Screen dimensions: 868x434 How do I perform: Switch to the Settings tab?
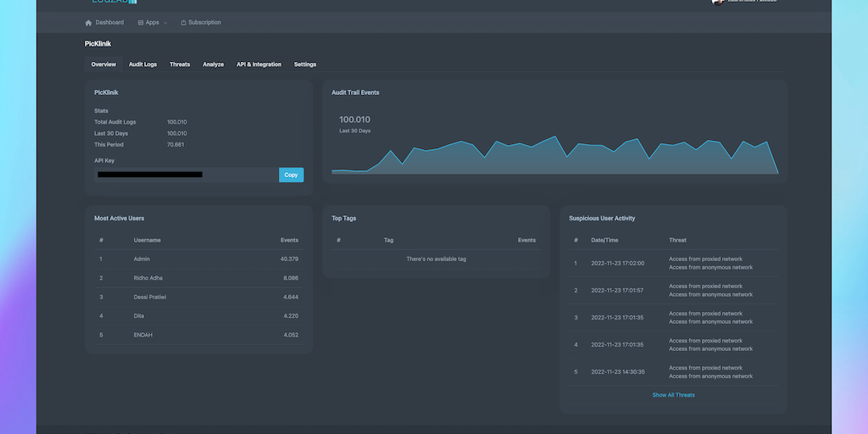point(305,64)
